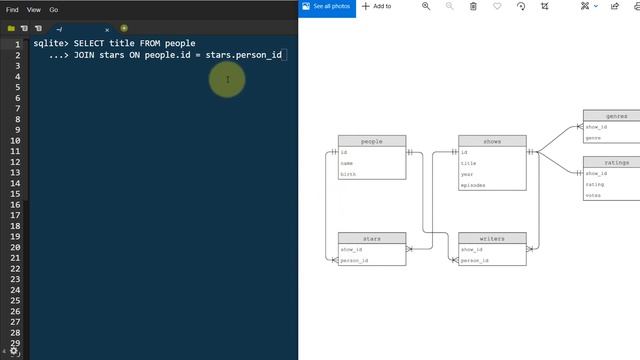Click the shows table header in diagram
Viewport: 640px width, 360px height.
click(492, 141)
